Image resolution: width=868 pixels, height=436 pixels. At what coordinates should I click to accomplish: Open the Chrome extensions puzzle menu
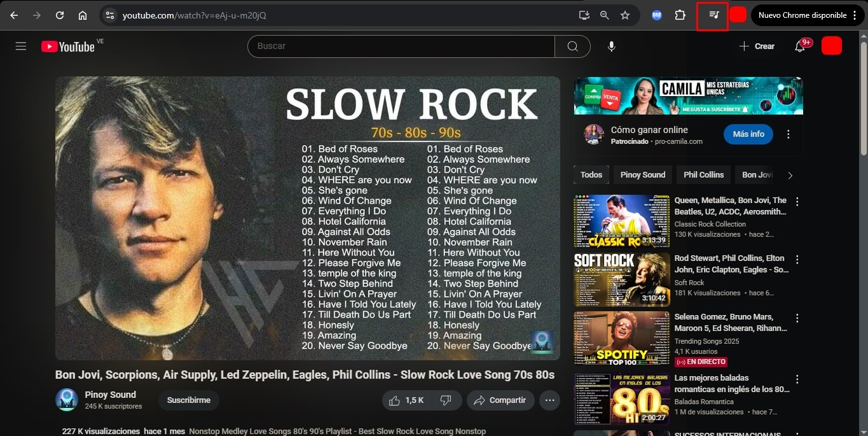(x=680, y=15)
